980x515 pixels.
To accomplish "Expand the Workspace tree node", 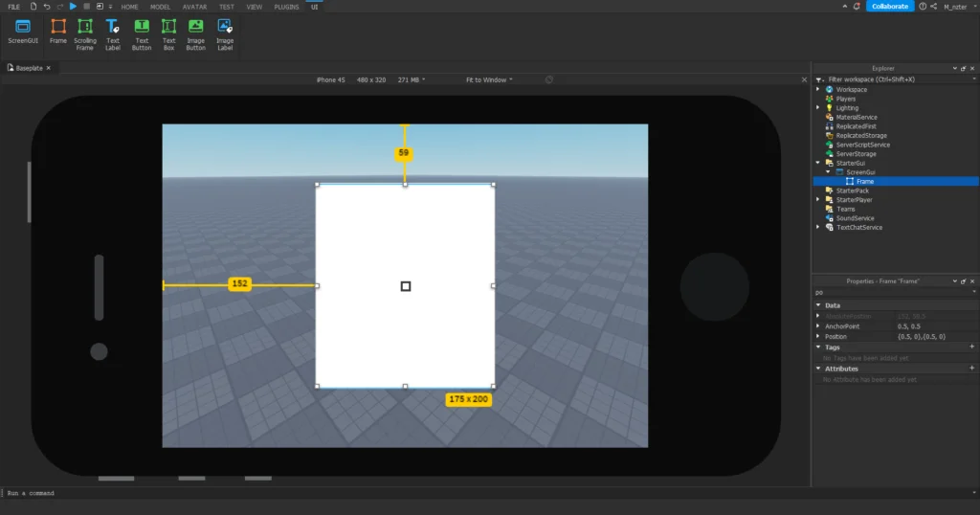I will [x=818, y=89].
